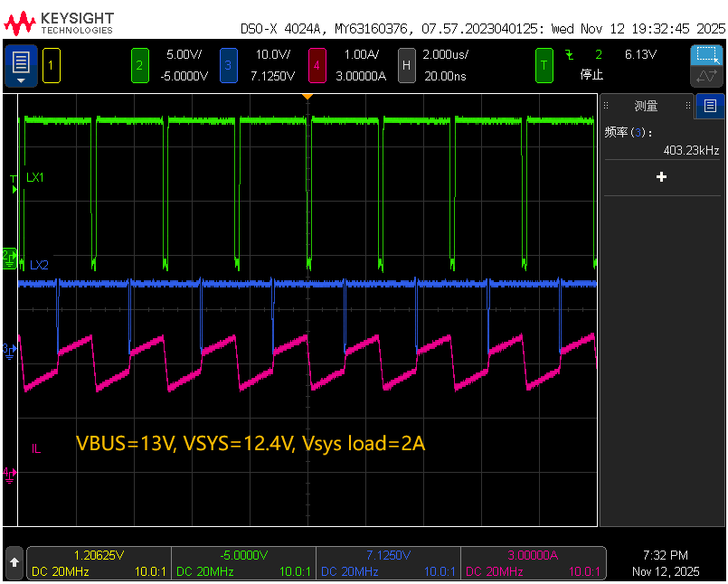The width and height of the screenshot is (728, 584).
Task: Toggle channel 2 green button
Action: pos(140,65)
